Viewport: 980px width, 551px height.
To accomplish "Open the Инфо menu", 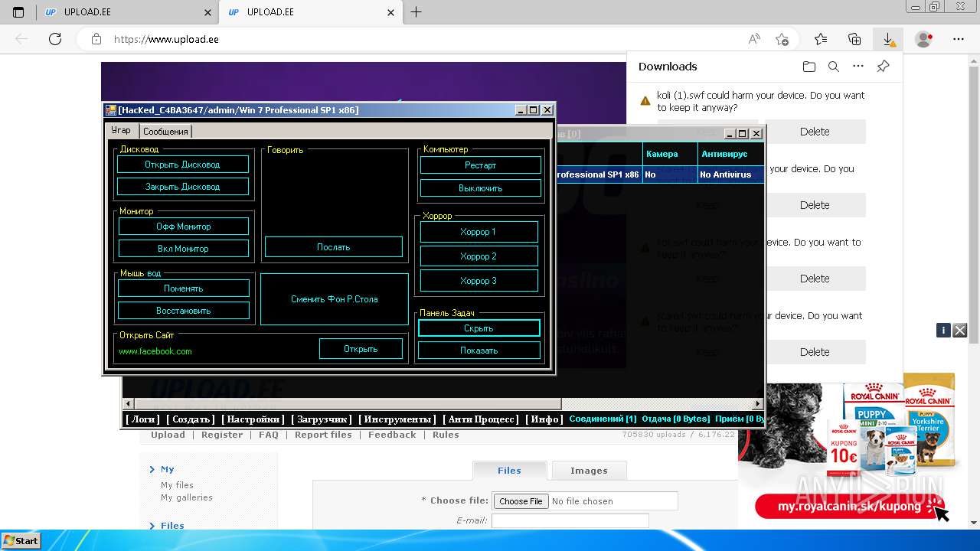I will click(x=544, y=419).
